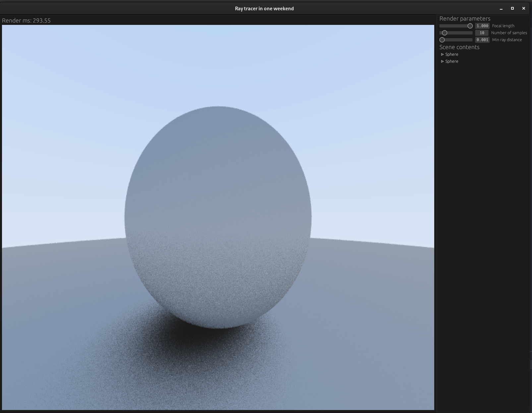Click the Min ray distance label
This screenshot has width=532, height=413.
[507, 40]
